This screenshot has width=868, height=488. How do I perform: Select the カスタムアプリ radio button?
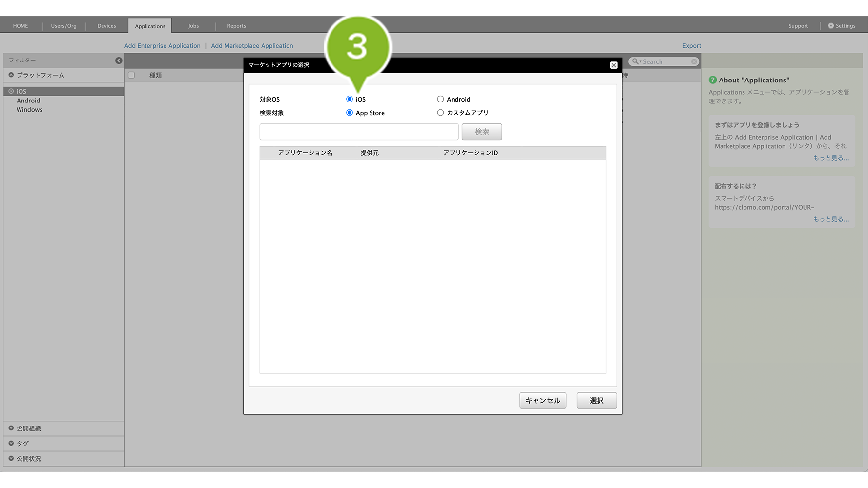tap(440, 113)
